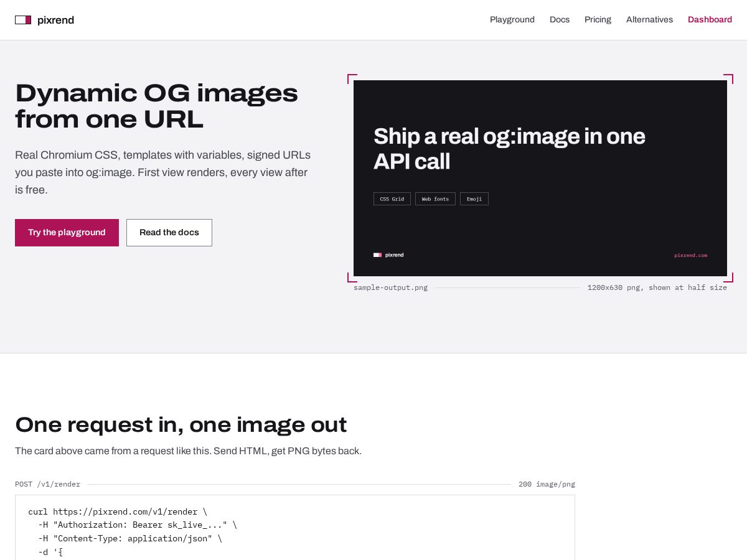Screen dimensions: 747x560
Task: Click the small pixrend logo inside preview card
Action: (x=388, y=255)
